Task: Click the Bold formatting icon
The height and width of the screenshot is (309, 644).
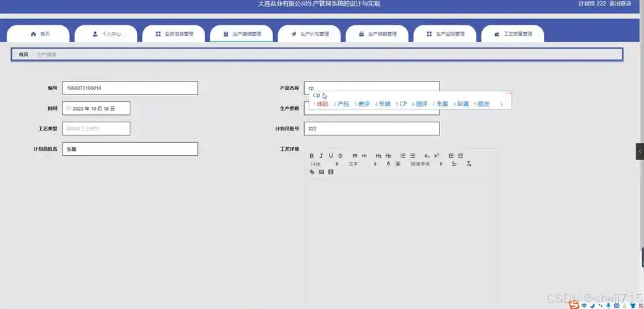Action: 312,156
